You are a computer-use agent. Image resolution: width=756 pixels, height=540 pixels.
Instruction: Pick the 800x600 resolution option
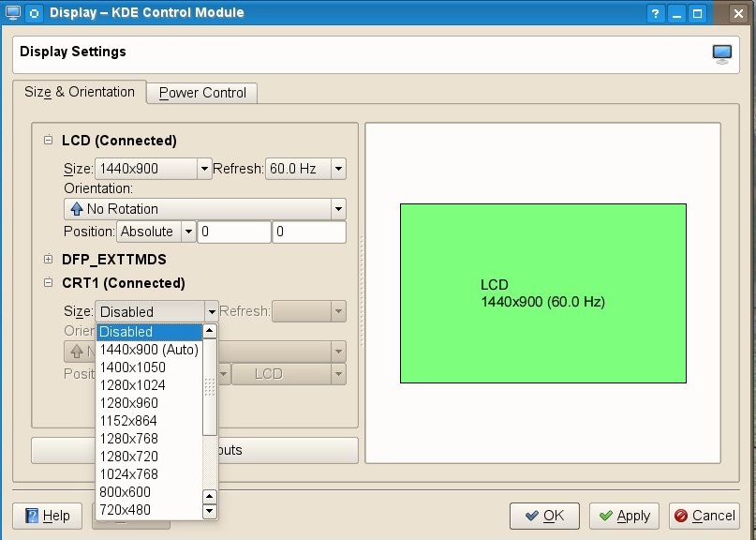point(126,492)
